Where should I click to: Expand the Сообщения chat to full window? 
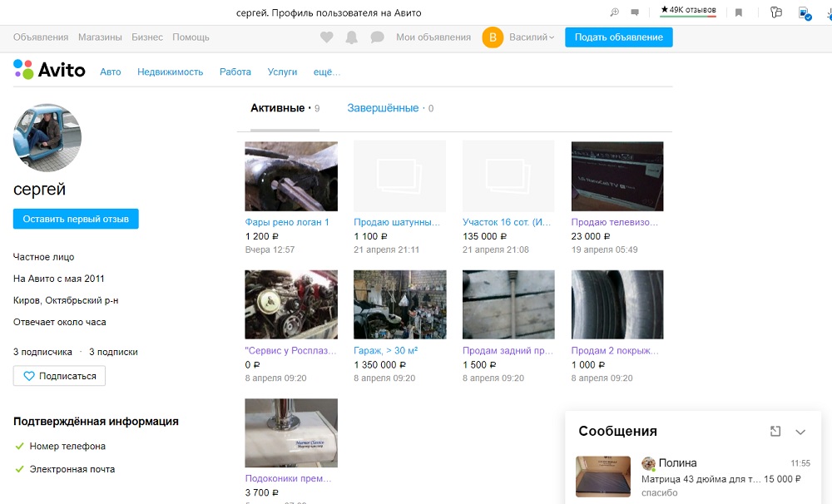coord(775,431)
